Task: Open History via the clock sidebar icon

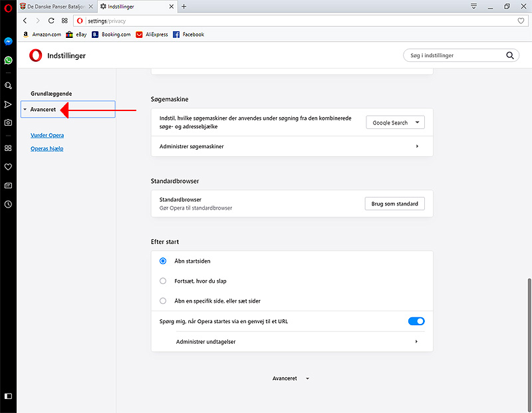Action: coord(8,204)
